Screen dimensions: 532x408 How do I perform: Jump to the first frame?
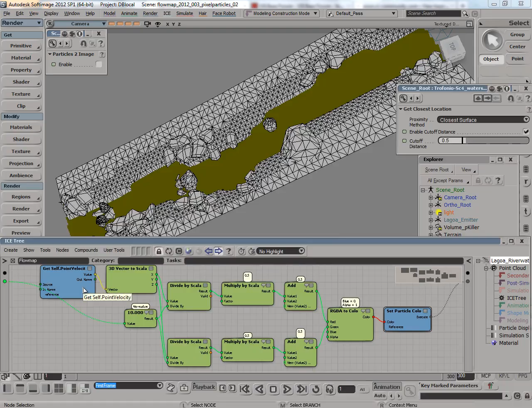pos(245,389)
